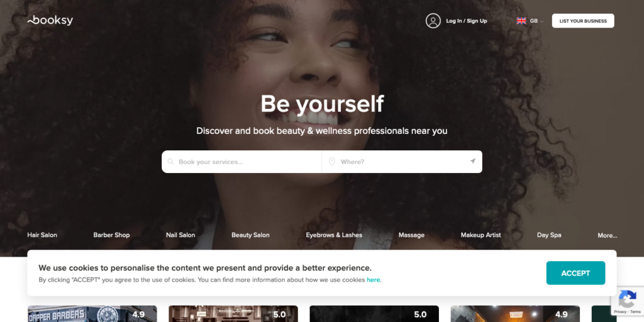The image size is (644, 322).
Task: Click the user profile avatar icon
Action: 433,21
